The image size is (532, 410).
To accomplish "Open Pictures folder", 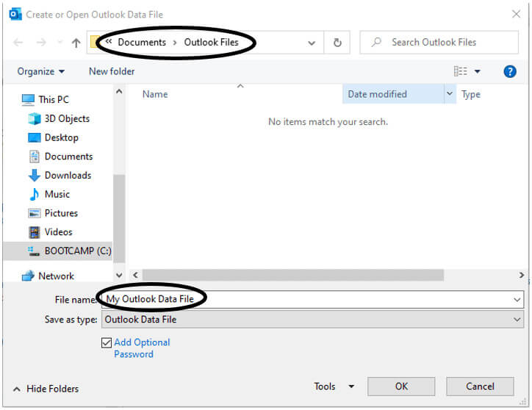I will coord(53,213).
